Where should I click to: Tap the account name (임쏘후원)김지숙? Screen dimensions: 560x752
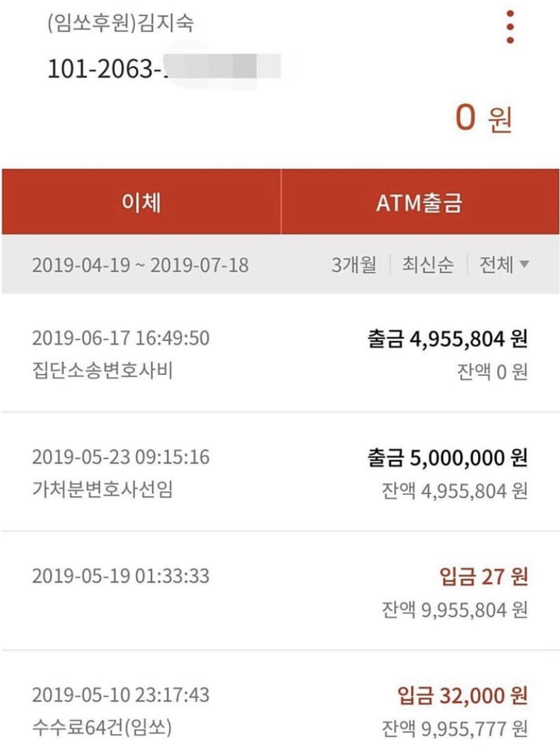[120, 23]
